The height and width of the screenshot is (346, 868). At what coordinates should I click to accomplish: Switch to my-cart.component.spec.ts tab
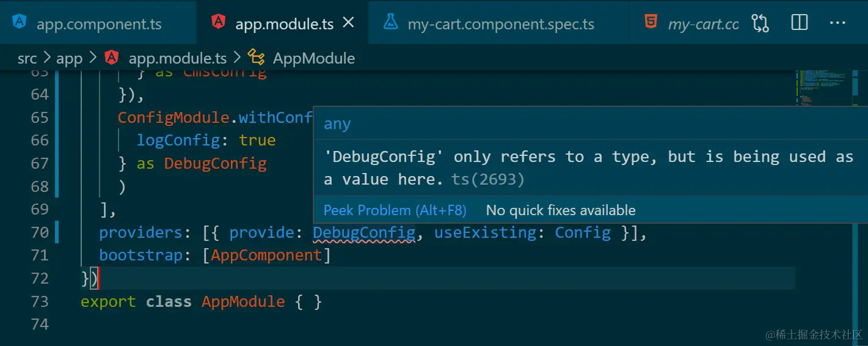click(x=500, y=24)
